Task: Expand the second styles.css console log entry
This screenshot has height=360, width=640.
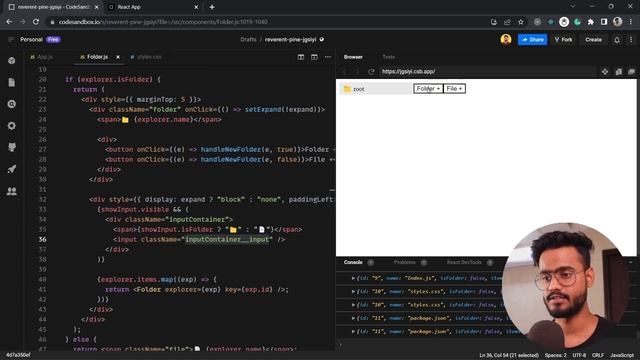Action: 353,305
